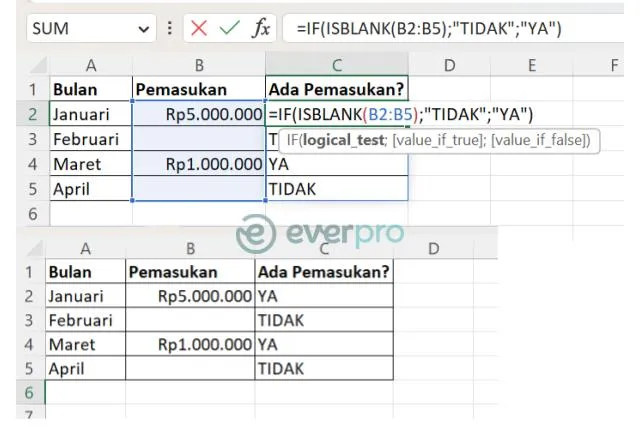Click 'Bulan' header cell in lower sheet
This screenshot has height=427, width=640.
[85, 272]
